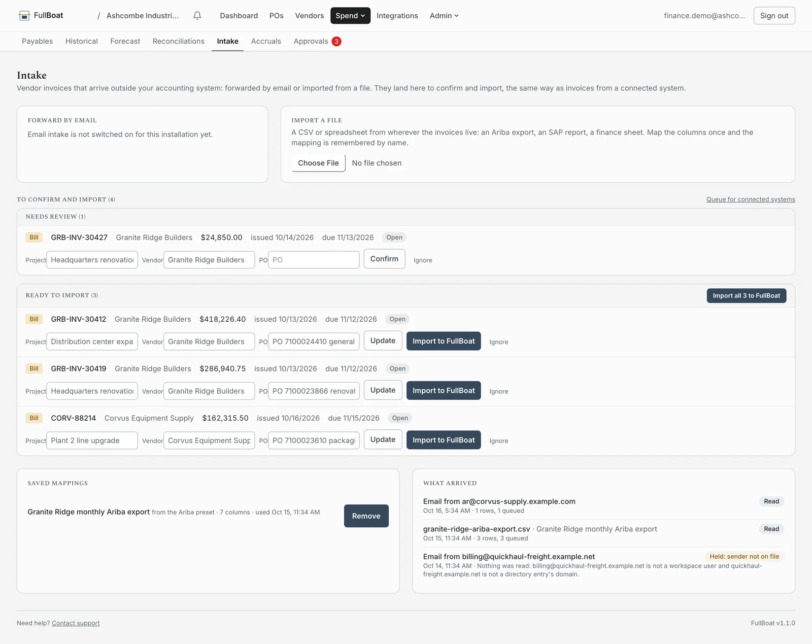Click the 'Held: sender not on file' badge
This screenshot has height=644, width=812.
coord(744,557)
